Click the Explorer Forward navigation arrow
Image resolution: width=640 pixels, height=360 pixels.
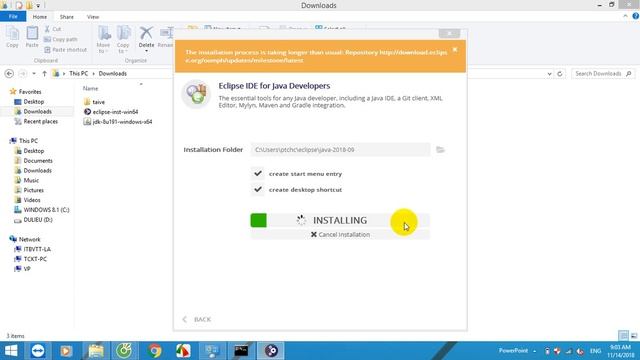(22, 73)
